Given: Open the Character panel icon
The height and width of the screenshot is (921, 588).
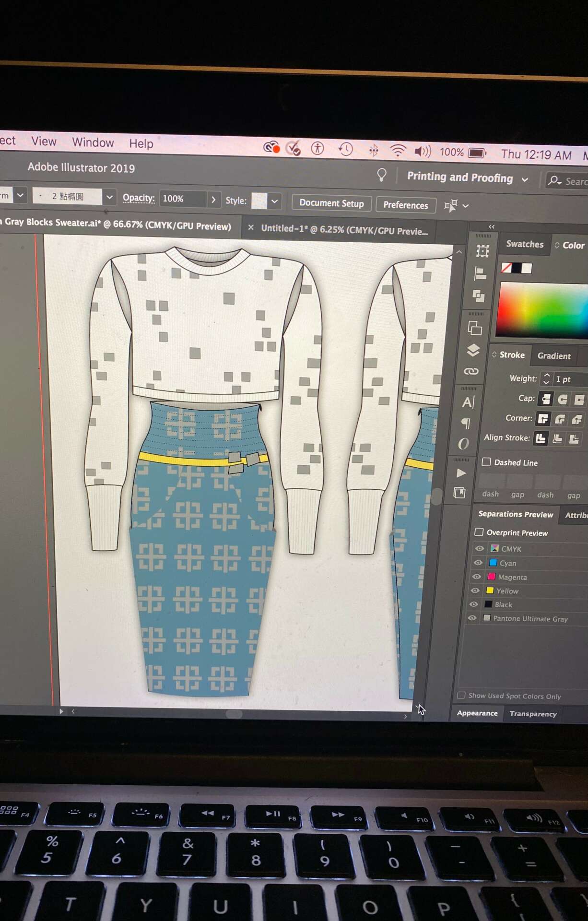Looking at the screenshot, I should pyautogui.click(x=468, y=402).
